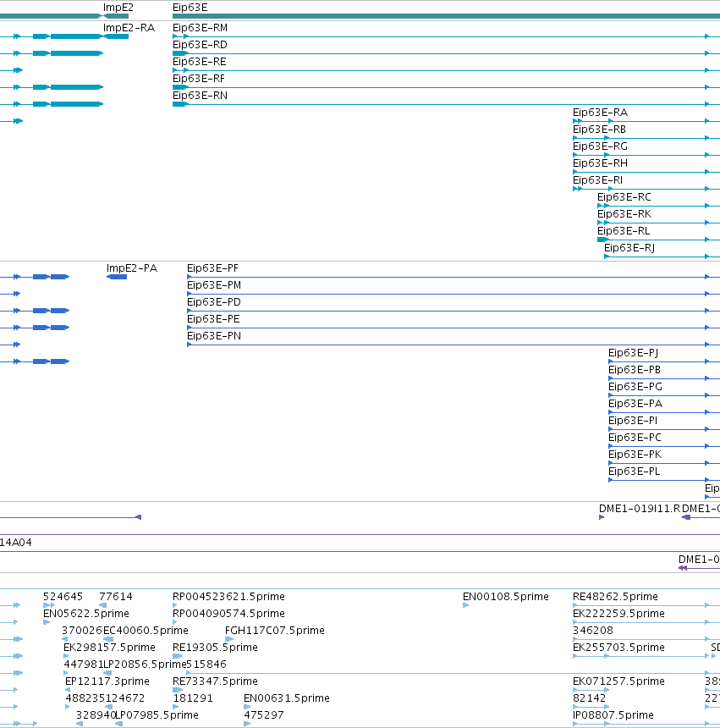720x728 pixels.
Task: Select the Eip63E-RG transcript
Action: click(601, 146)
